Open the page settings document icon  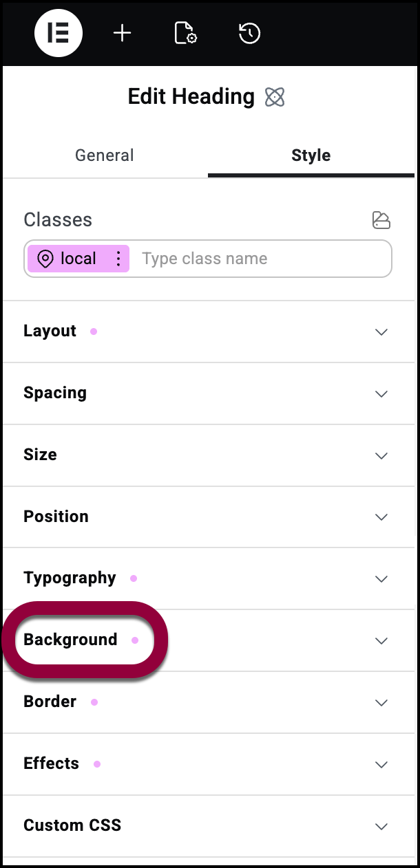click(185, 34)
